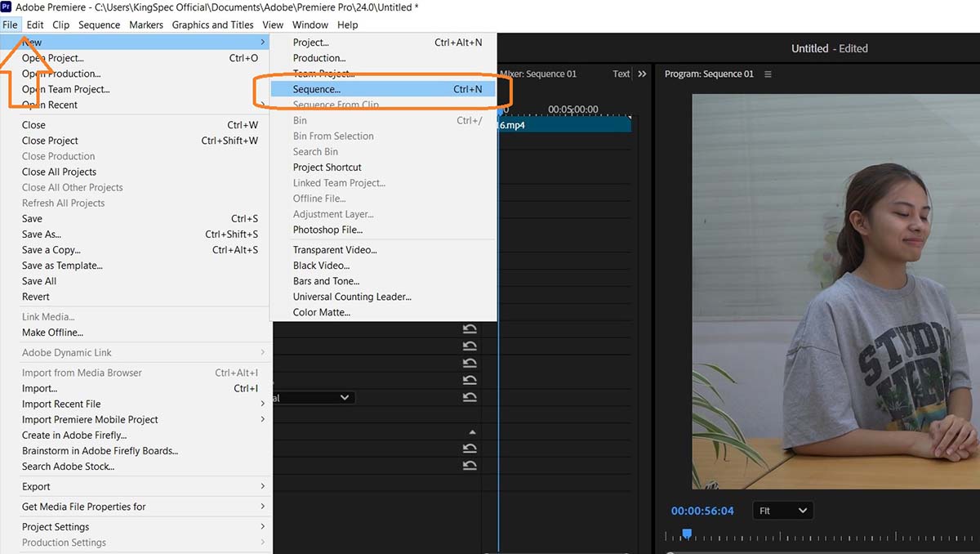Select Color Matte... in submenu
Viewport: 980px width, 554px height.
(x=383, y=313)
